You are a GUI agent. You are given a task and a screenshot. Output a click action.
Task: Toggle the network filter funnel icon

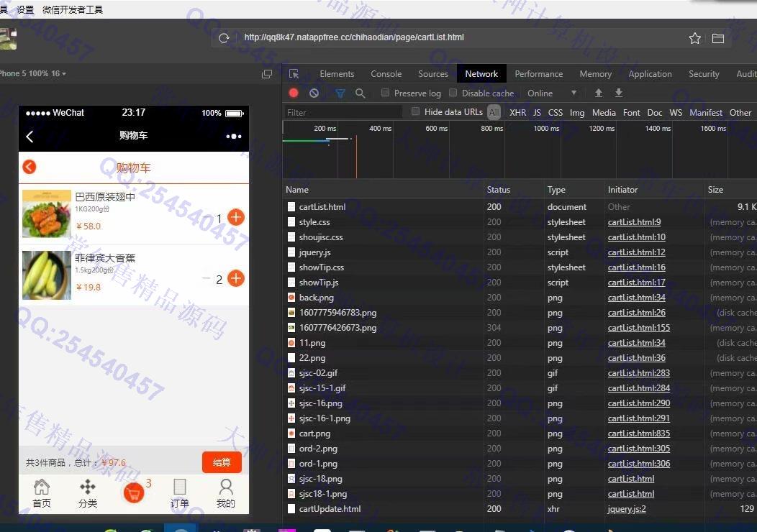340,93
